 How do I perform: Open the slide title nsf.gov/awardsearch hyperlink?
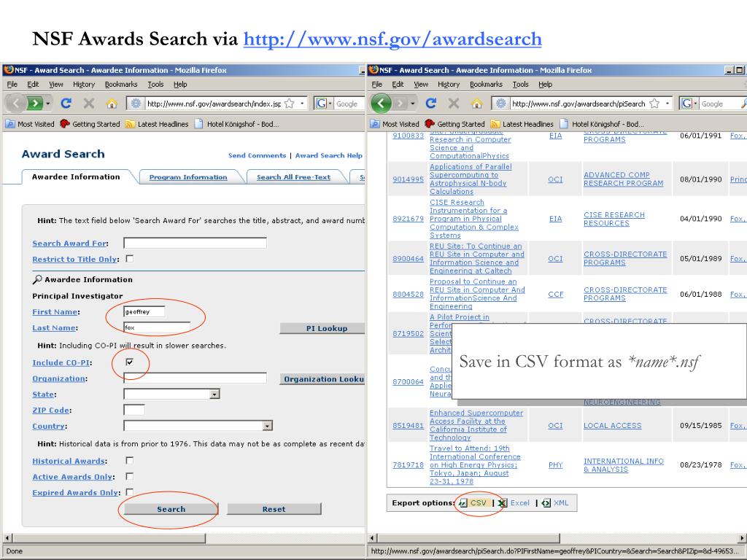392,39
